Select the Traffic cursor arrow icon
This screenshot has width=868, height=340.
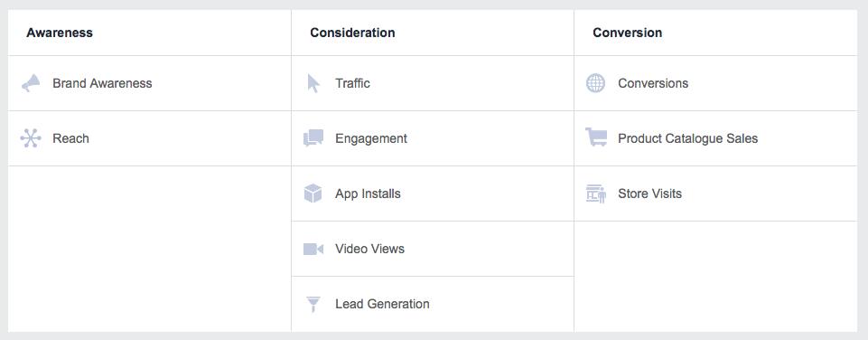click(x=313, y=83)
